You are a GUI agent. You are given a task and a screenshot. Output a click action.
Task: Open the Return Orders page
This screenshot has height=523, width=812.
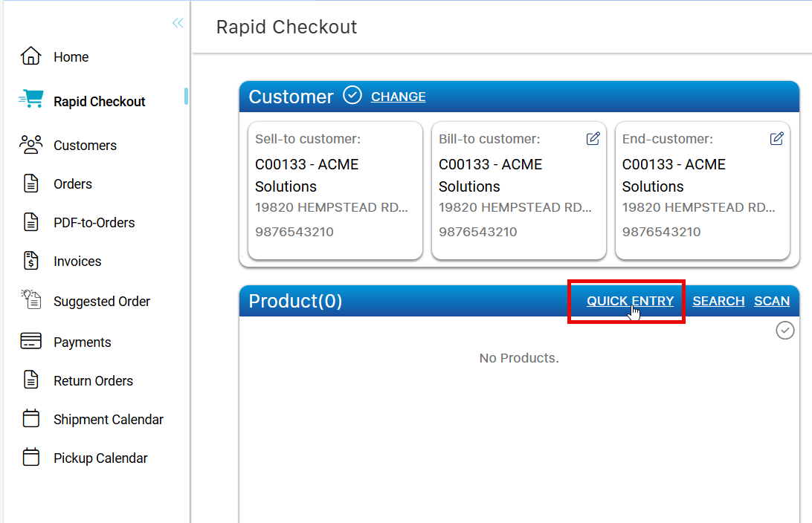pyautogui.click(x=93, y=381)
